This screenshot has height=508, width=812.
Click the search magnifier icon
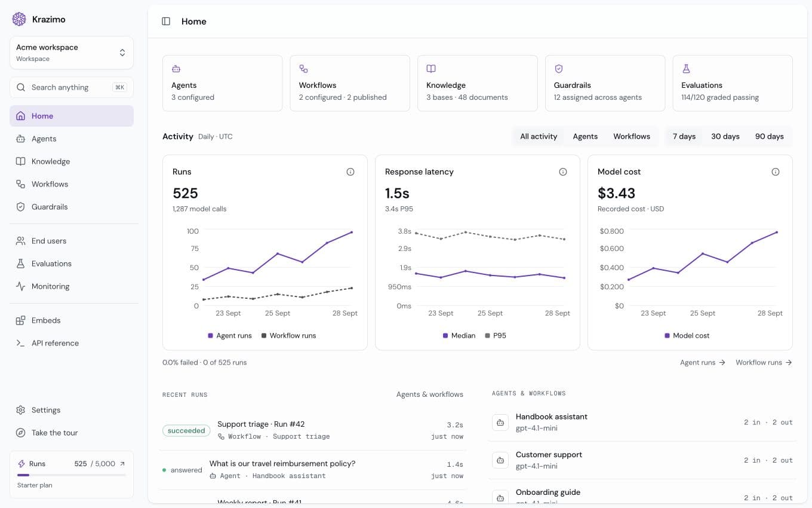coord(21,87)
